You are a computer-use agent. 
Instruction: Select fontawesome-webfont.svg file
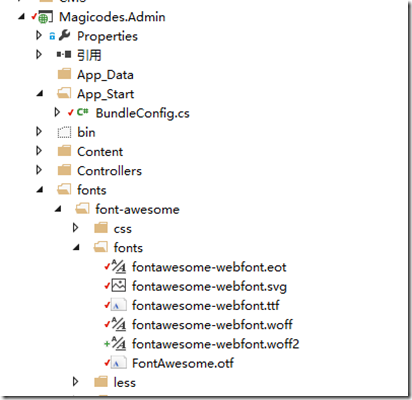coord(209,287)
